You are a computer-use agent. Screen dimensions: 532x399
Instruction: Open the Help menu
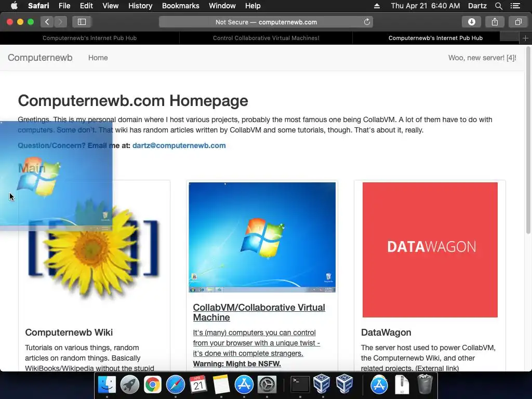(253, 6)
